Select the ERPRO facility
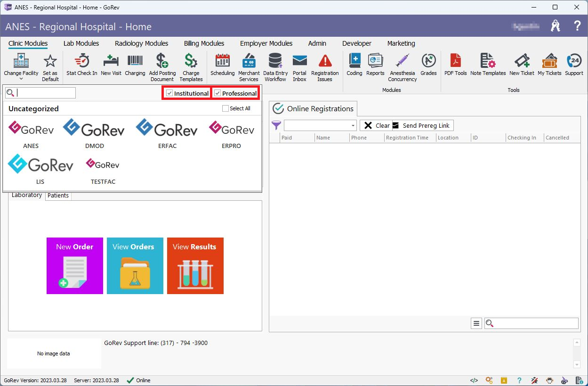The image size is (588, 386). [x=231, y=134]
